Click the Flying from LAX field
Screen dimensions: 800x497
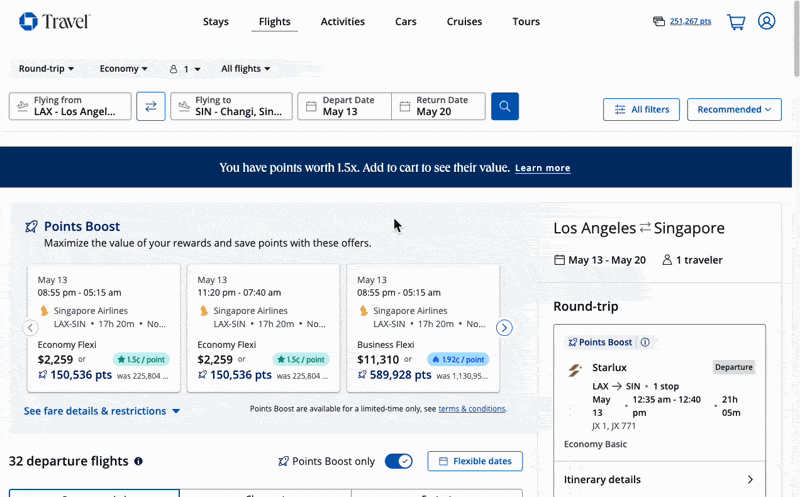pyautogui.click(x=70, y=106)
